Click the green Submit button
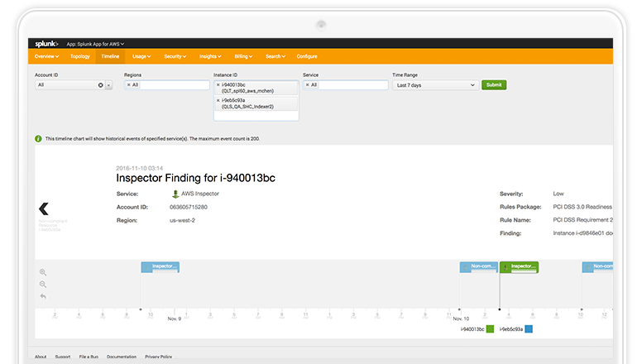 tap(494, 85)
